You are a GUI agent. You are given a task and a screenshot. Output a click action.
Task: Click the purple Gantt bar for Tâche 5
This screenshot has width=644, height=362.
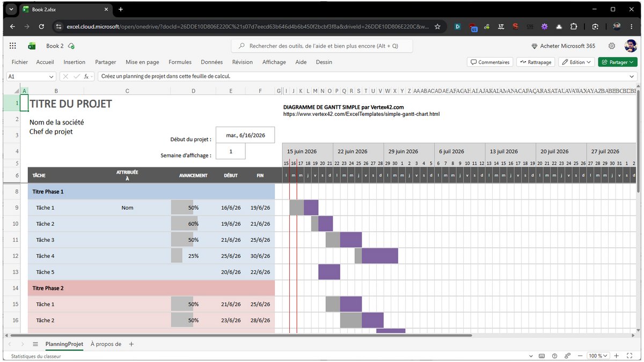pyautogui.click(x=329, y=272)
